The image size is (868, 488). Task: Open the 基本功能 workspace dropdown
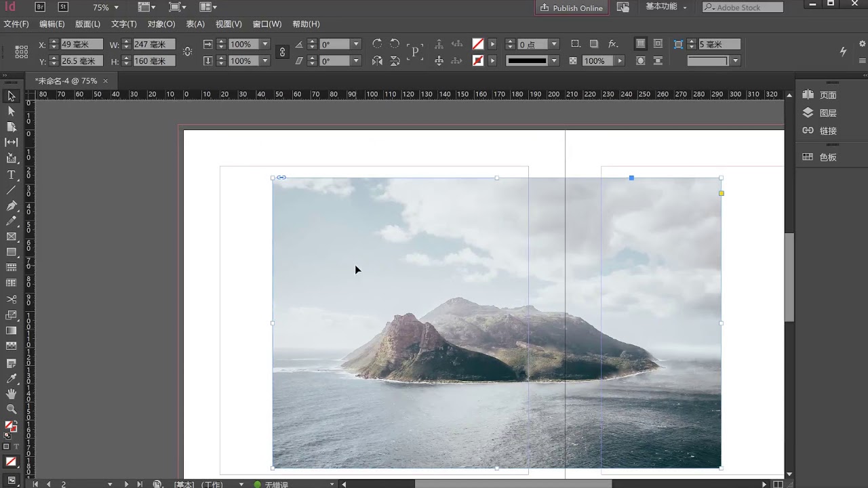[666, 7]
